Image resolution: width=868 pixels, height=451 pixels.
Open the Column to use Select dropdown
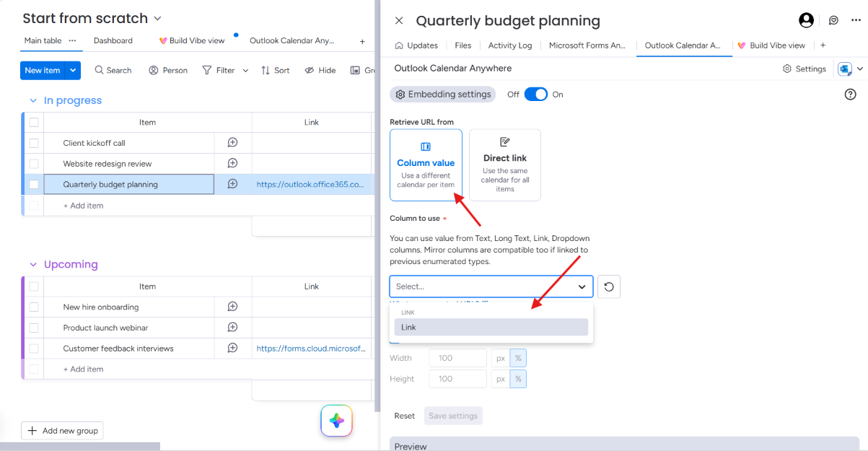tap(491, 286)
